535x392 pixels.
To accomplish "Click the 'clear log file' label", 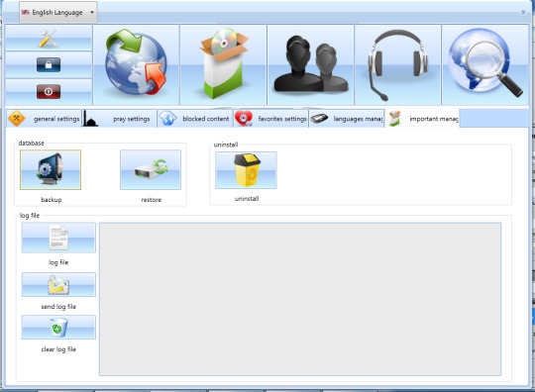I will coord(58,349).
